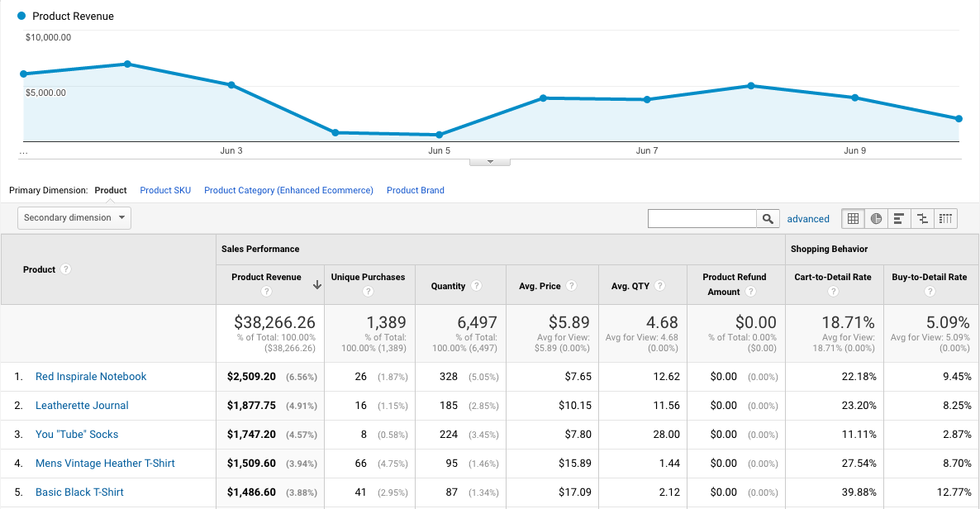Select the bar chart performance view
The width and height of the screenshot is (980, 509).
click(899, 219)
